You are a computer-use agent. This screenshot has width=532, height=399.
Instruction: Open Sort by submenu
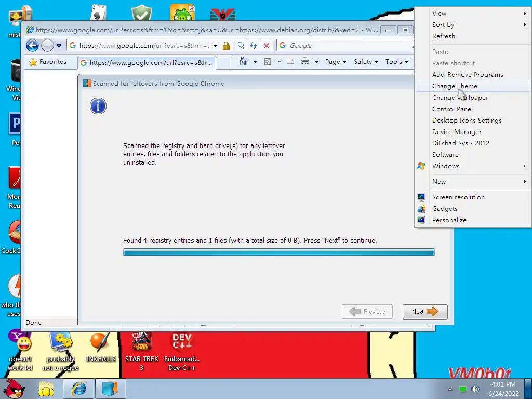[x=473, y=25]
